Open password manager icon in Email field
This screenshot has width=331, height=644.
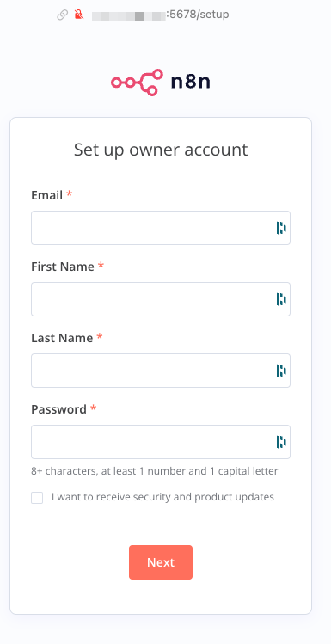[x=281, y=228]
